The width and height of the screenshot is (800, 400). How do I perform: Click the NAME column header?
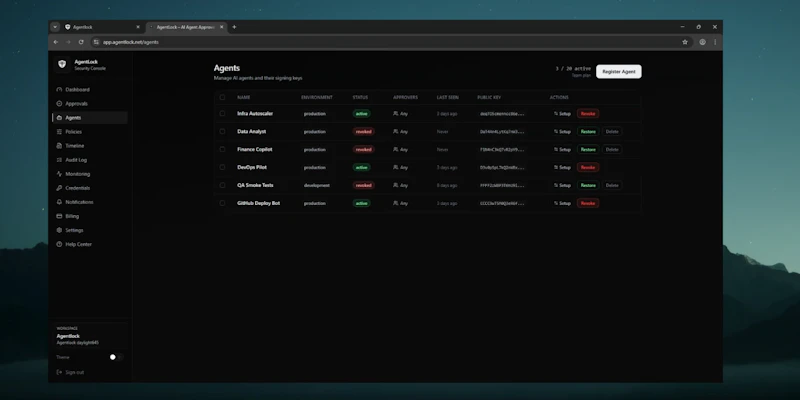tap(243, 97)
